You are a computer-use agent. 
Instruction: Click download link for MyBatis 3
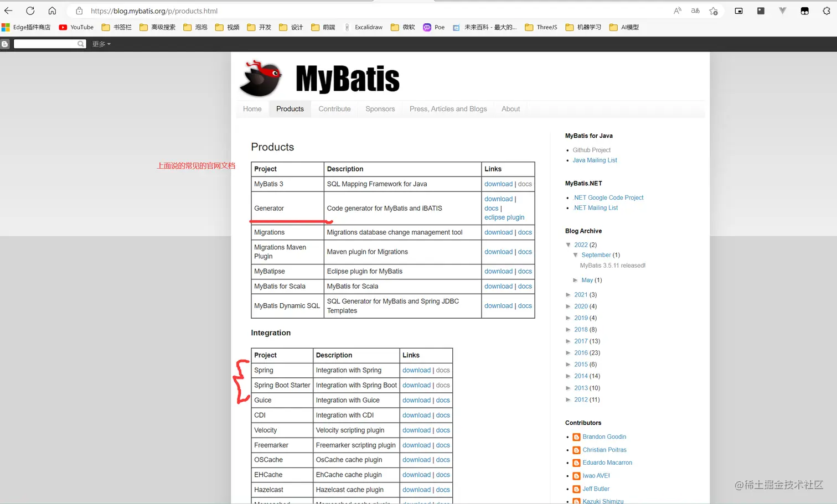[498, 184]
